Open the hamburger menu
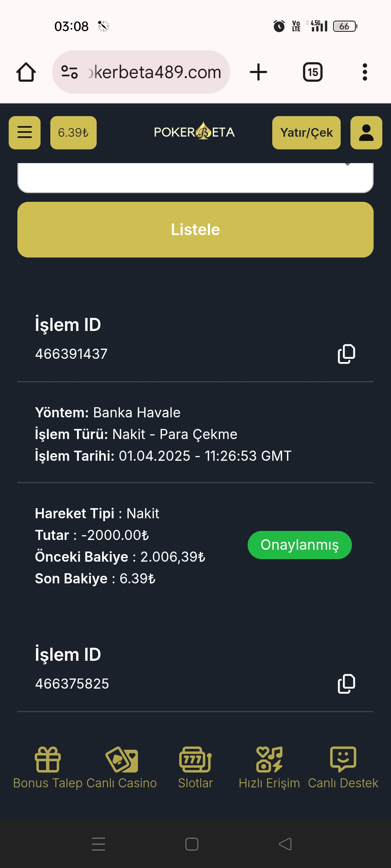Viewport: 391px width, 868px height. [x=25, y=132]
